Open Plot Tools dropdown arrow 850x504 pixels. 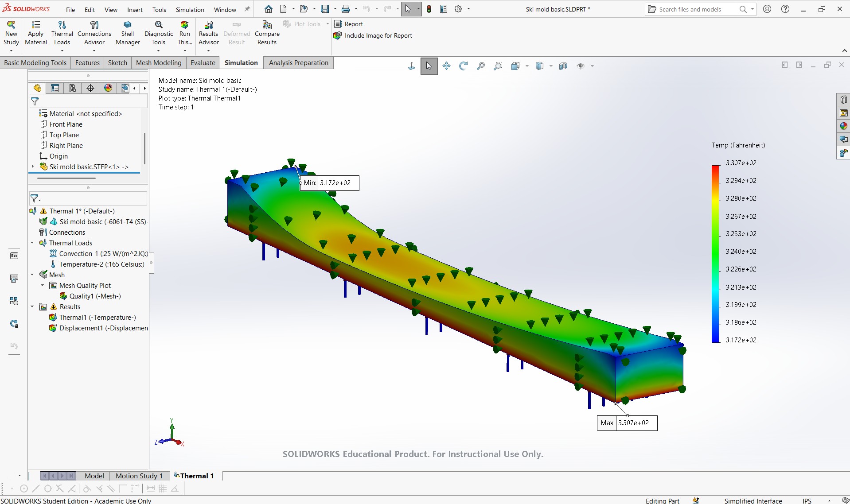[x=328, y=24]
